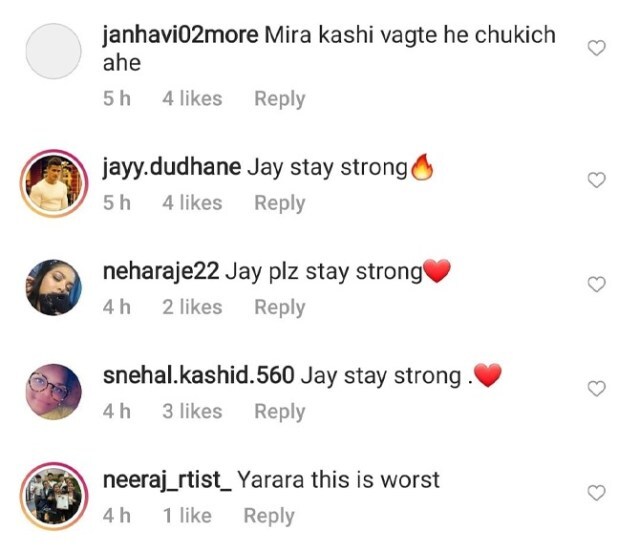View the 2 likes on neharaje22's comment
The image size is (640, 552).
(x=192, y=307)
